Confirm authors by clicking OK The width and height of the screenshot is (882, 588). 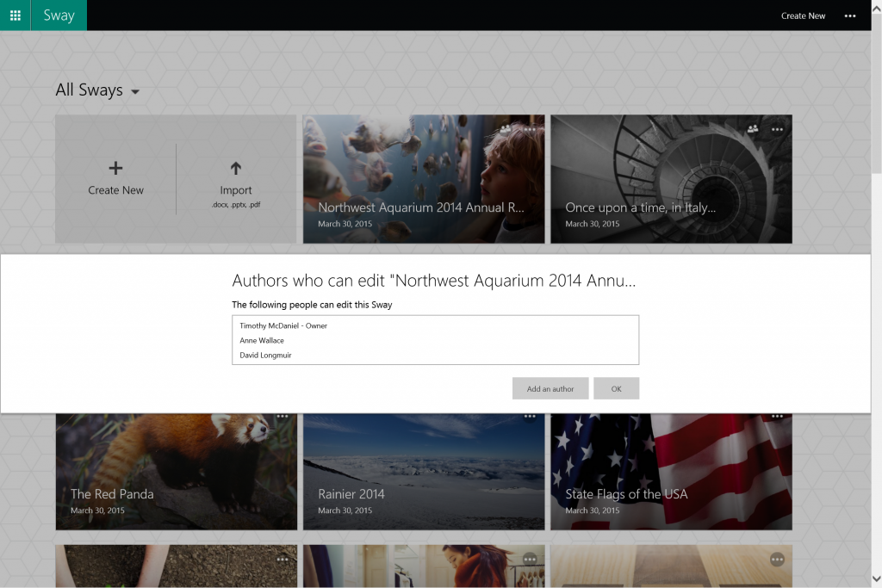point(616,388)
